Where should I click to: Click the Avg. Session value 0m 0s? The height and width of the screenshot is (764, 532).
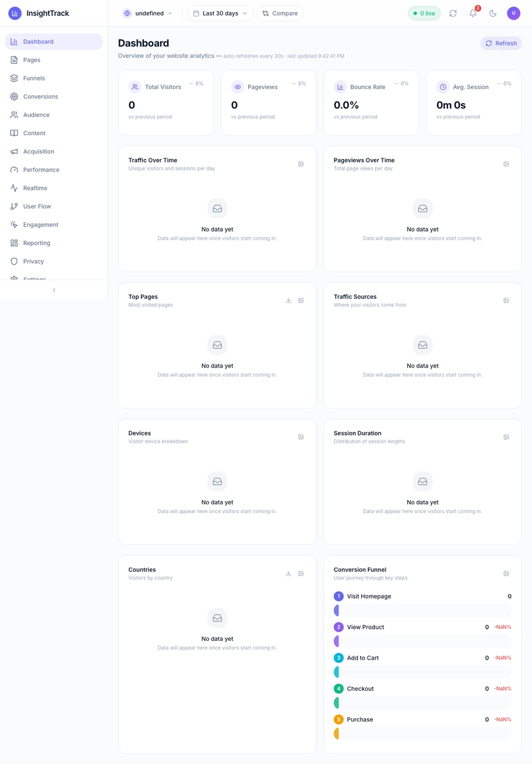click(x=451, y=105)
